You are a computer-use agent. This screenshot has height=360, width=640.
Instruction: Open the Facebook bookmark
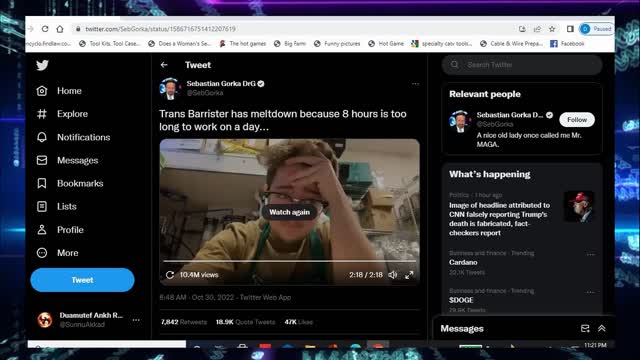[x=567, y=44]
